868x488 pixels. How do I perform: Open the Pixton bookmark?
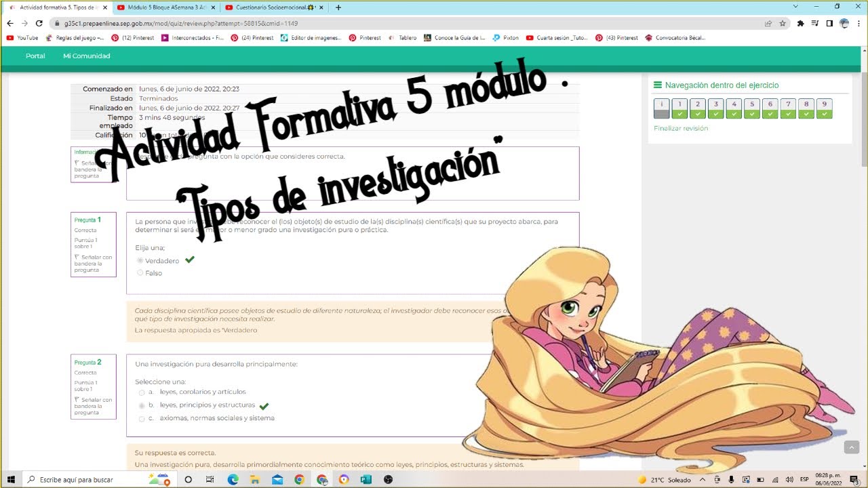point(506,38)
